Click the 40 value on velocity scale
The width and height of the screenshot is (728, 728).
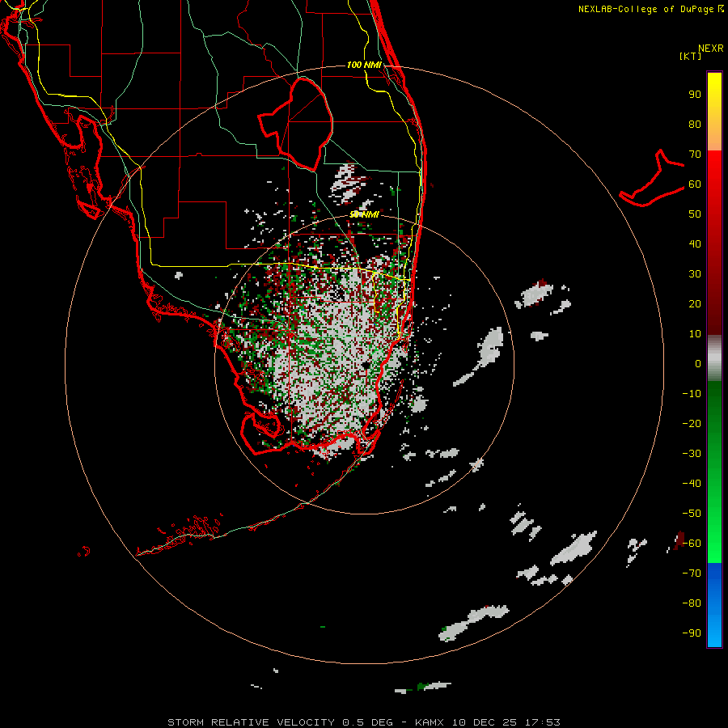click(x=695, y=244)
